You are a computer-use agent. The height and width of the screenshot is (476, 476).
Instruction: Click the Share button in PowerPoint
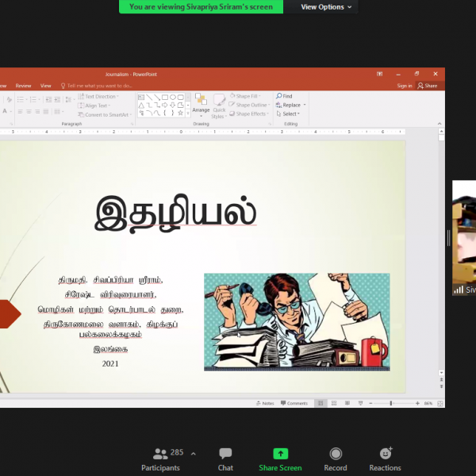pos(427,86)
